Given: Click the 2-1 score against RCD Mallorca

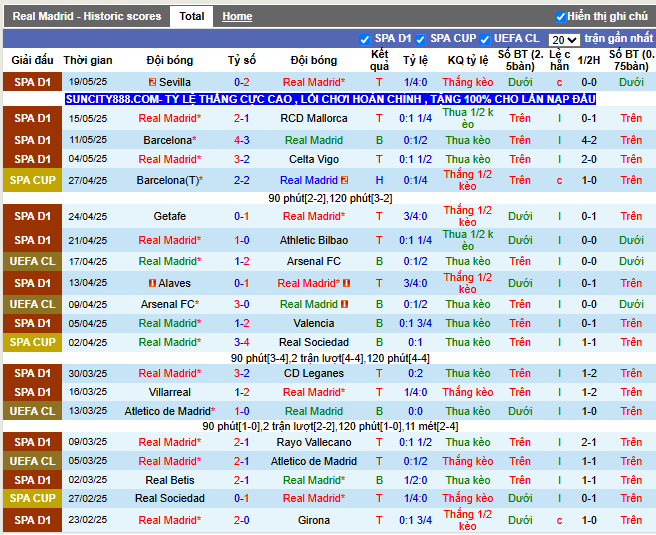Looking at the screenshot, I should [x=242, y=118].
